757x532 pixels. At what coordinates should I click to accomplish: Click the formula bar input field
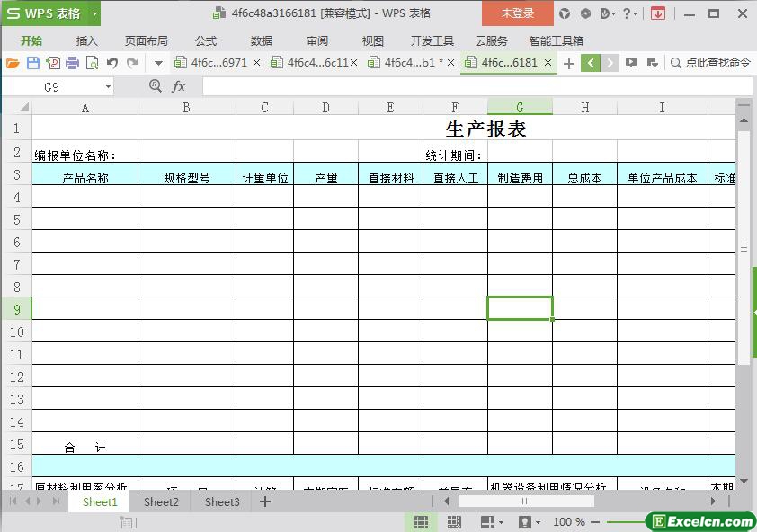click(x=477, y=86)
